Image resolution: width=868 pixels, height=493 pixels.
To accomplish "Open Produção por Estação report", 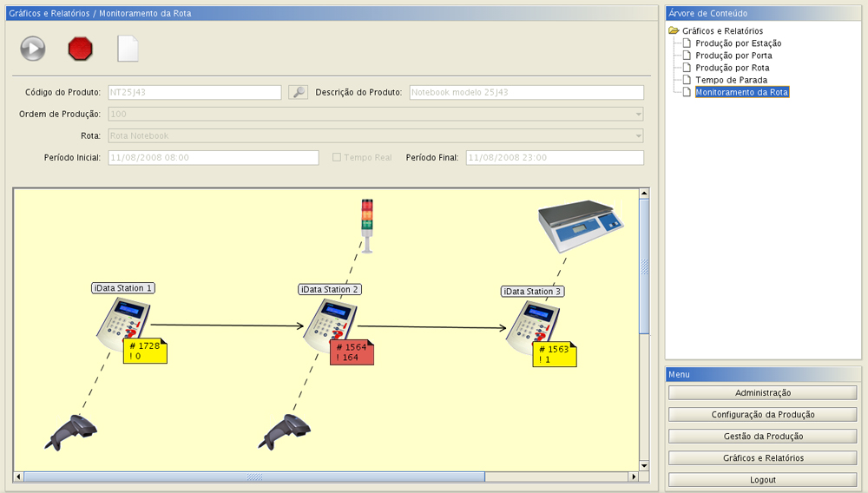I will pos(738,43).
